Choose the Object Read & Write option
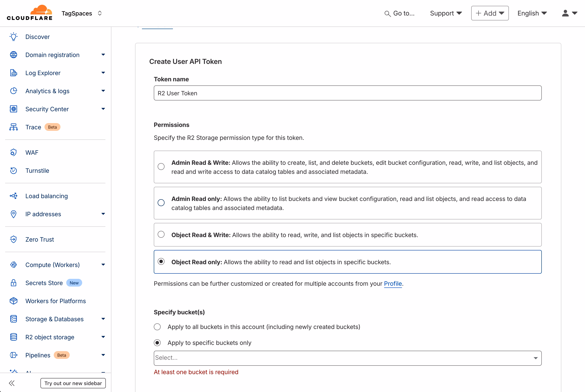This screenshot has height=392, width=585. point(161,234)
